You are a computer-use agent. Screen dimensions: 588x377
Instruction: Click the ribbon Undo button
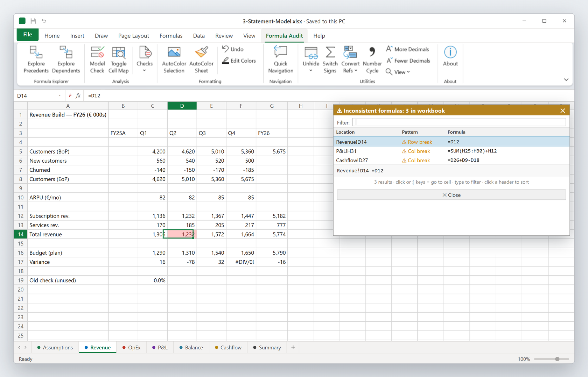pos(233,49)
